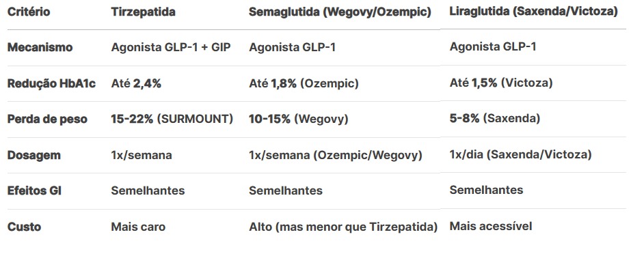Click the Custo row label
The image size is (644, 254).
tap(24, 227)
